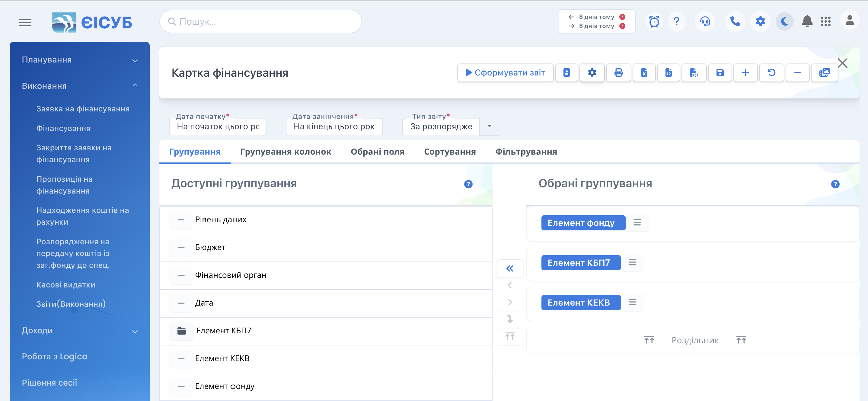
Task: Open the top bar settings gear
Action: pos(761,21)
